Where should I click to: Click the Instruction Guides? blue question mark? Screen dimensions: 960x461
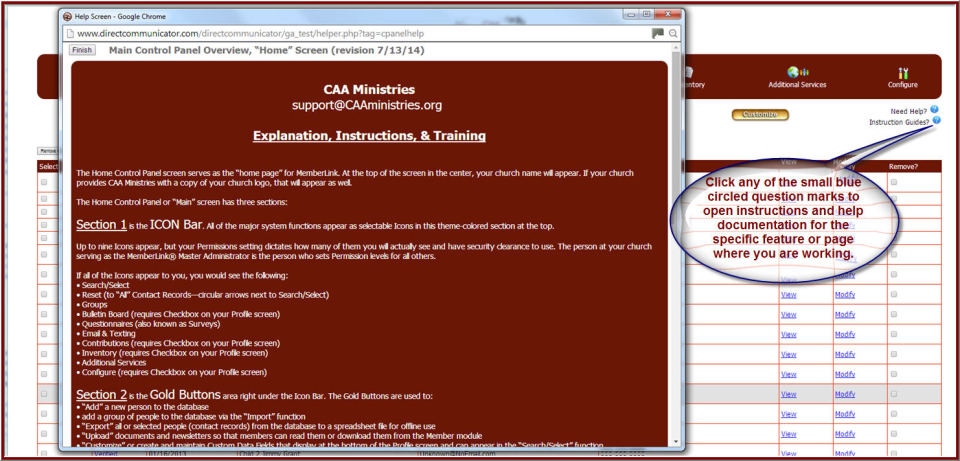pyautogui.click(x=936, y=121)
